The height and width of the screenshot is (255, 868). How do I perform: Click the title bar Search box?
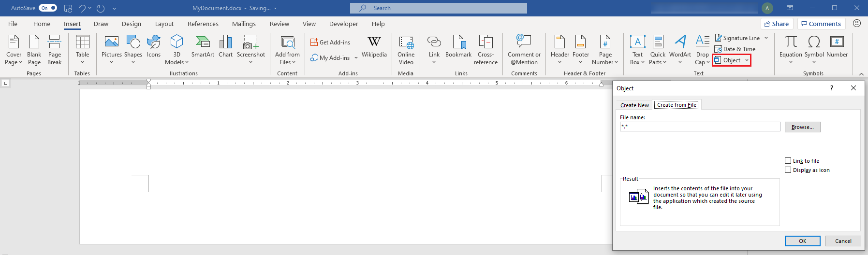point(439,8)
